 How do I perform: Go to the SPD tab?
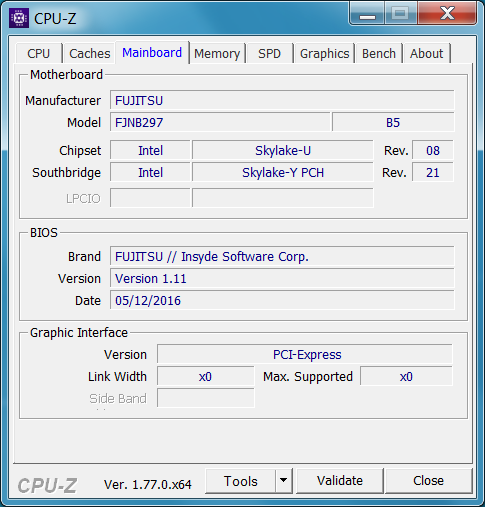point(270,53)
